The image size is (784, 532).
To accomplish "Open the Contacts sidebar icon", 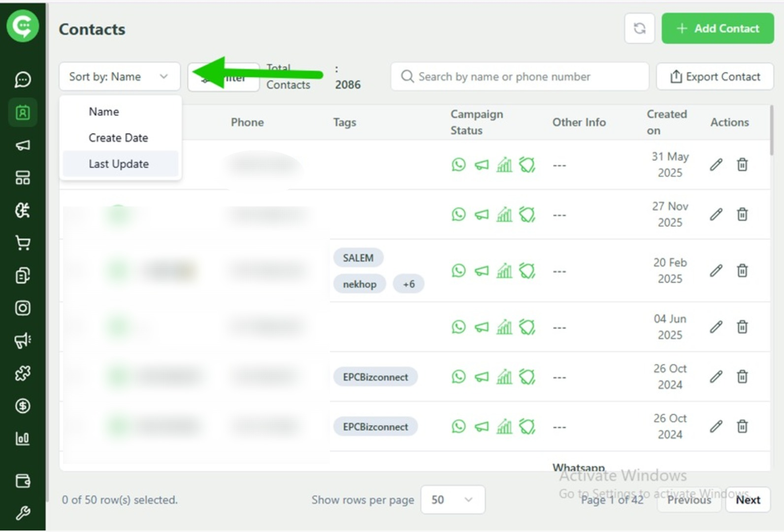I will [x=23, y=112].
